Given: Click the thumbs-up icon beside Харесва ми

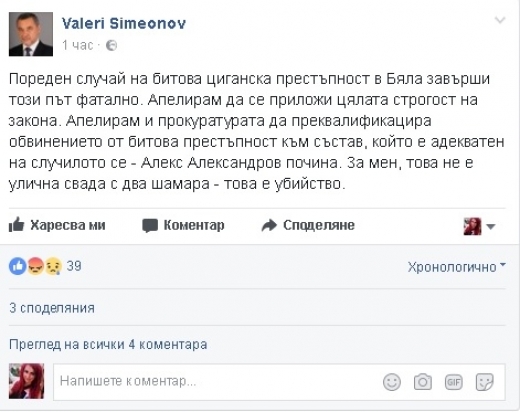Looking at the screenshot, I should (16, 224).
